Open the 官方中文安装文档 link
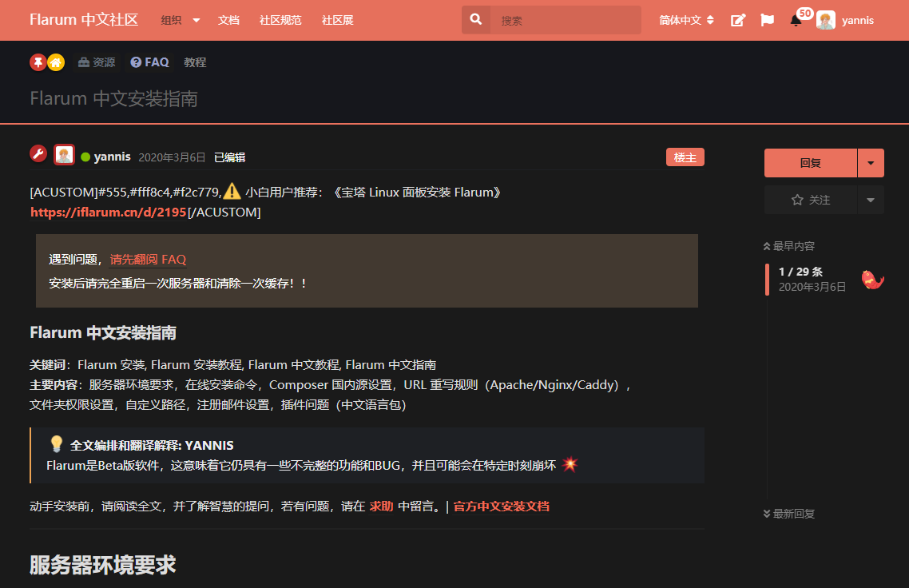The height and width of the screenshot is (588, 909). 500,506
